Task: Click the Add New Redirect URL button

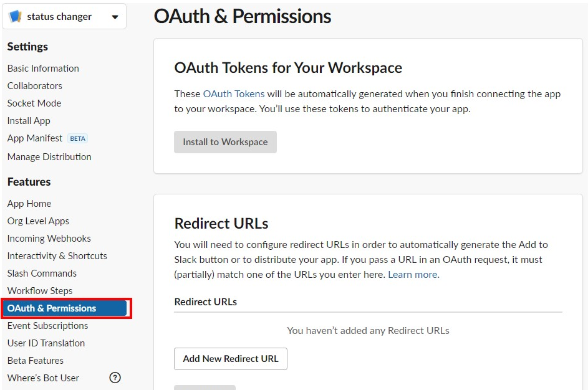Action: (230, 359)
